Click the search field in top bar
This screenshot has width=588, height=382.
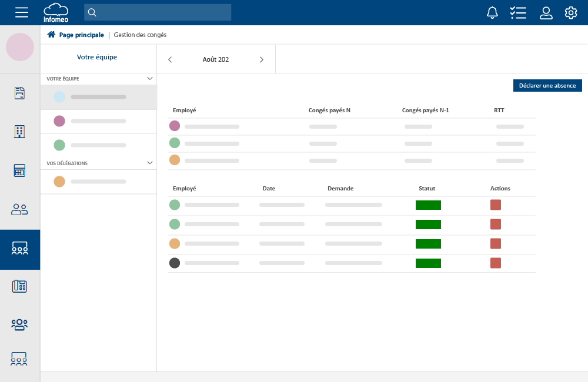point(158,12)
